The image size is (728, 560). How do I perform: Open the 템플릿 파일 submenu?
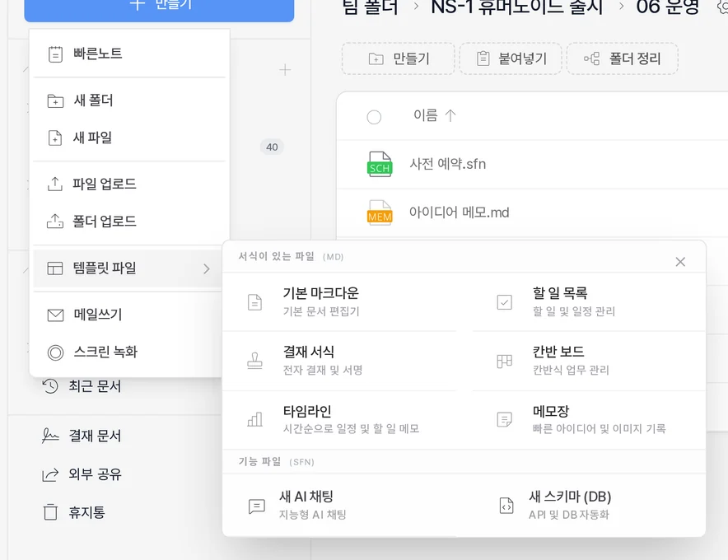(x=128, y=268)
